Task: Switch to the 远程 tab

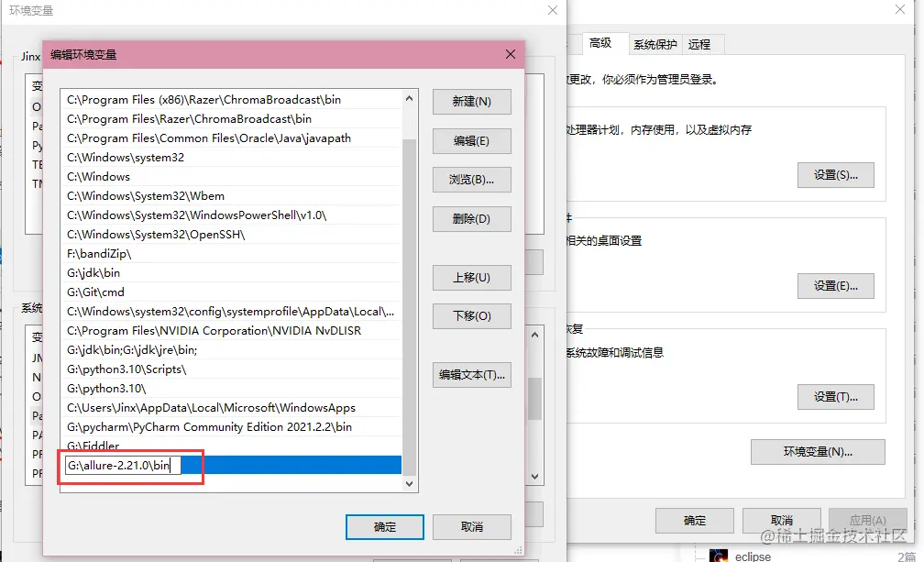Action: pyautogui.click(x=698, y=44)
